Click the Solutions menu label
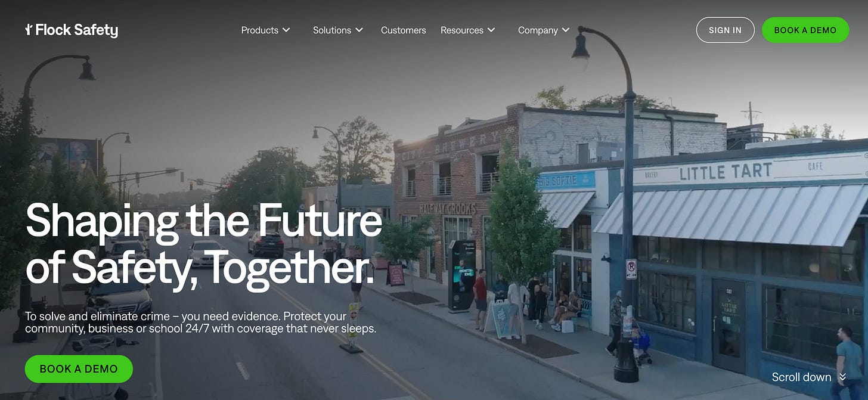Screen dimensions: 868x400 coord(332,30)
